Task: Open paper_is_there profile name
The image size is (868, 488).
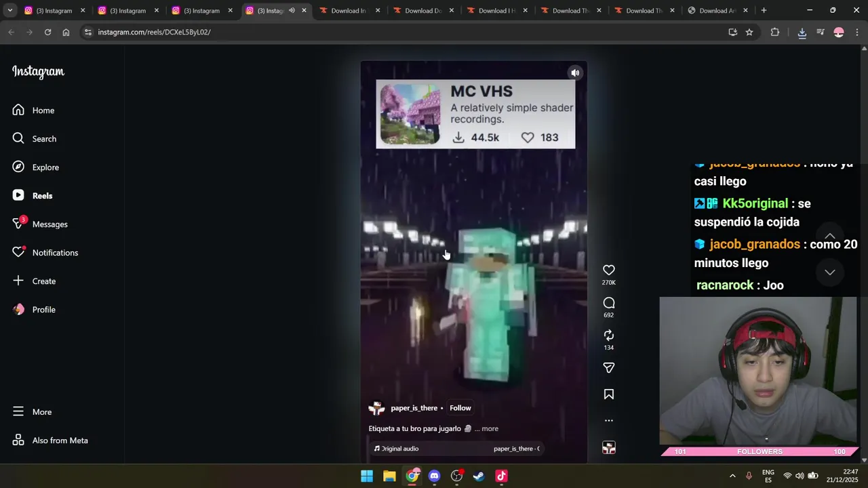Action: point(414,408)
